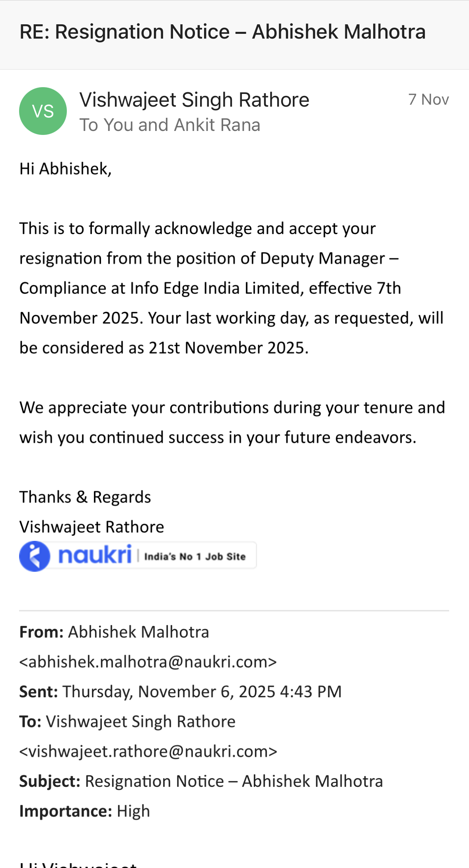Tap the "India's No 1 Job Site" tagline
Viewport: 469px width, 868px height.
195,556
